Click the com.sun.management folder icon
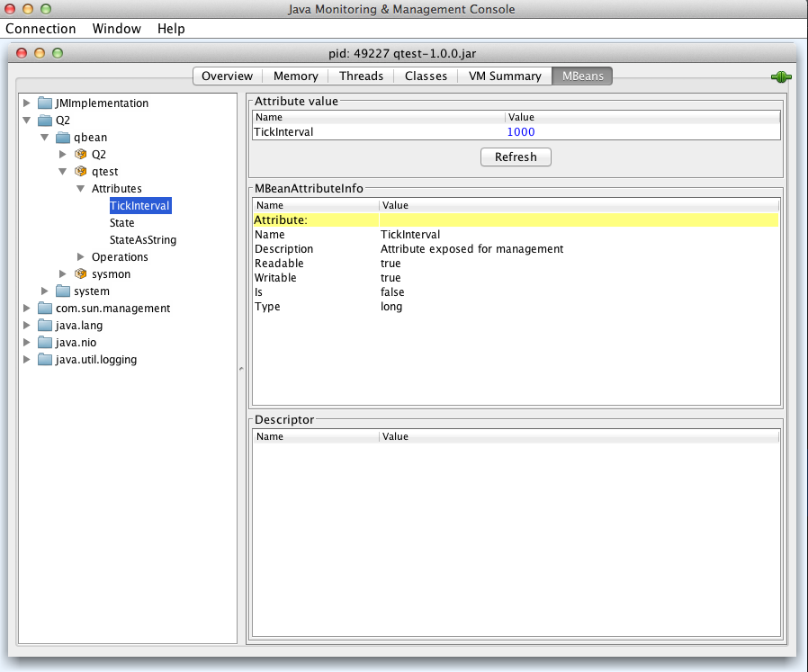This screenshot has height=672, width=808. coord(45,309)
